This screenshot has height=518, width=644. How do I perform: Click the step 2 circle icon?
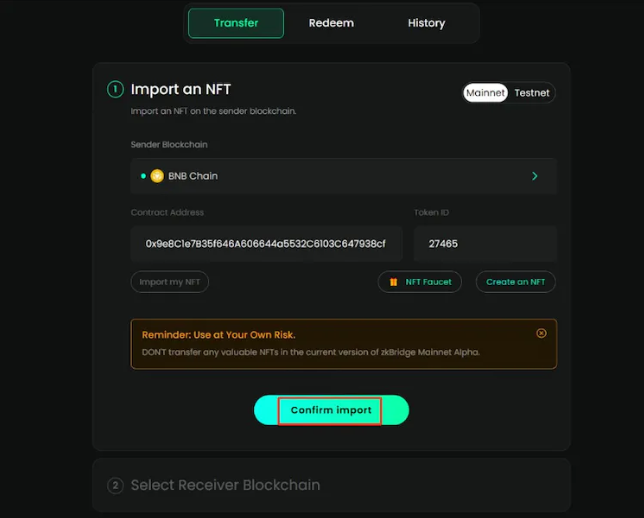(x=115, y=485)
